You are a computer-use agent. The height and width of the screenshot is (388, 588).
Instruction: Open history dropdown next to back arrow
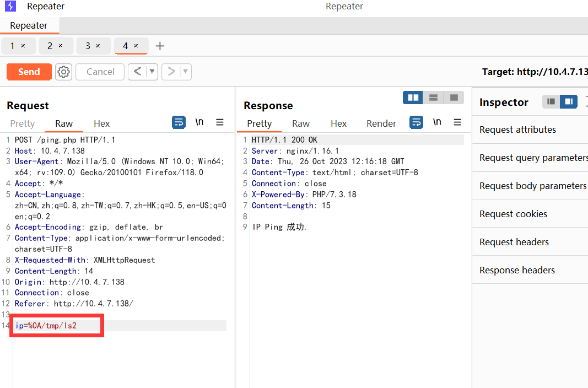[x=152, y=71]
